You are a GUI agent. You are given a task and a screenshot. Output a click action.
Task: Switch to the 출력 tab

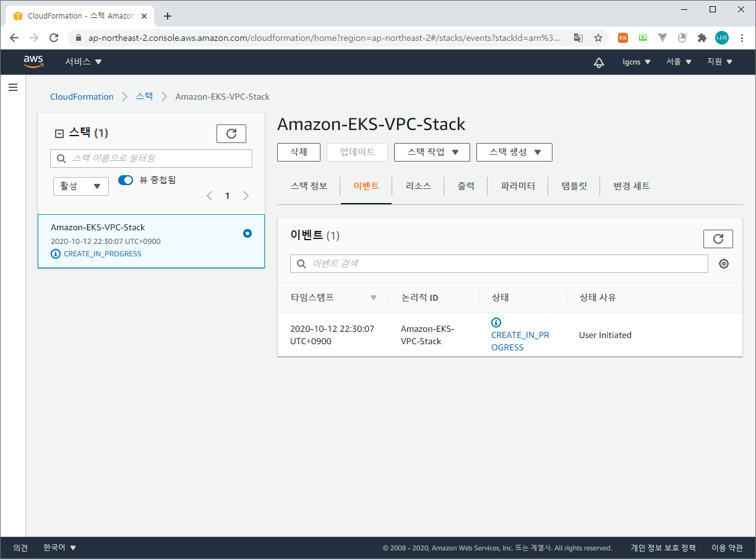click(x=466, y=186)
